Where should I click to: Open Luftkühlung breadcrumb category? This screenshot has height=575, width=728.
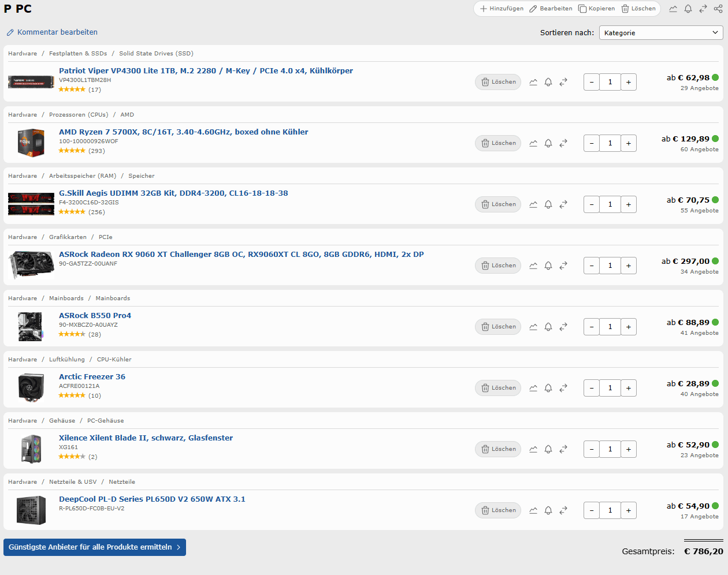pos(67,360)
